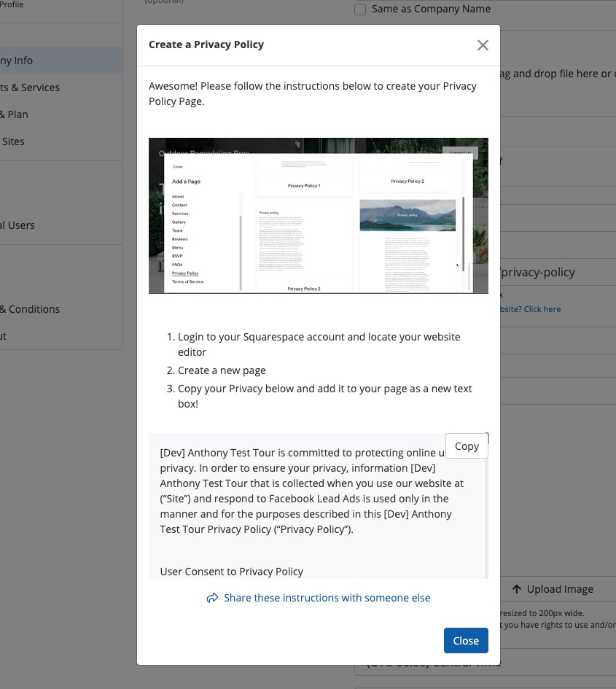Go to the '& Services' sidebar section

(31, 87)
